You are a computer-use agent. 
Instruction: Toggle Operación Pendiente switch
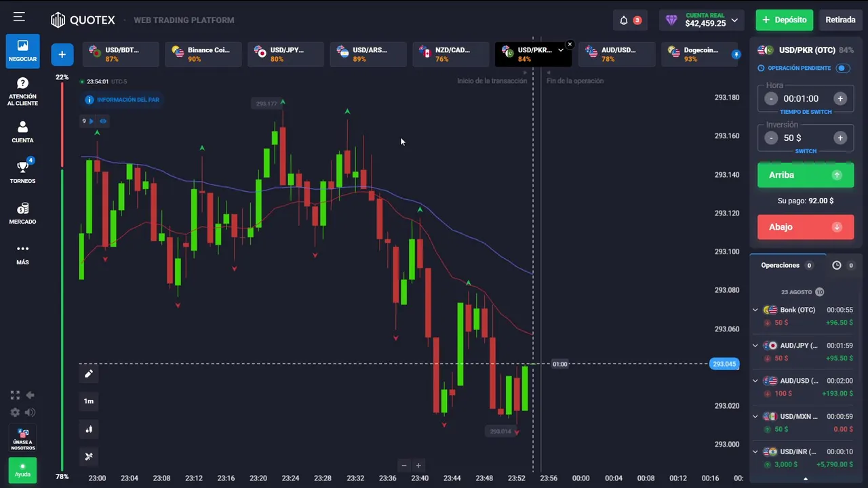pyautogui.click(x=843, y=68)
